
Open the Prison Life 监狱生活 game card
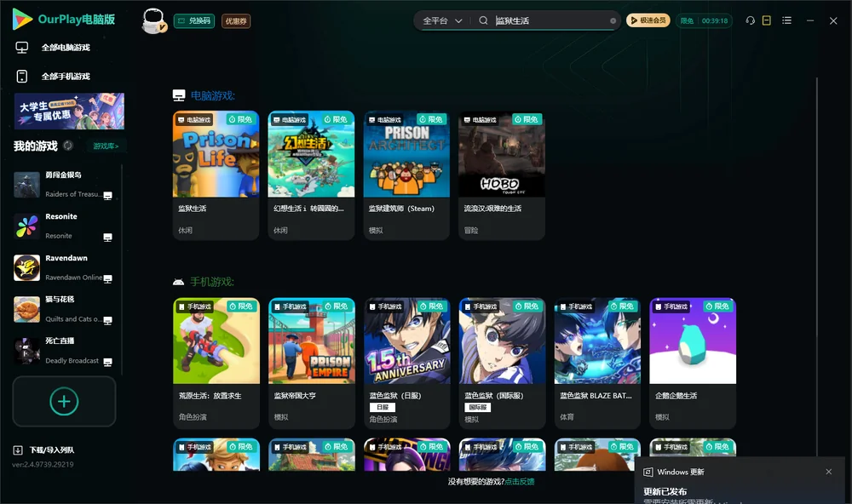pos(216,175)
